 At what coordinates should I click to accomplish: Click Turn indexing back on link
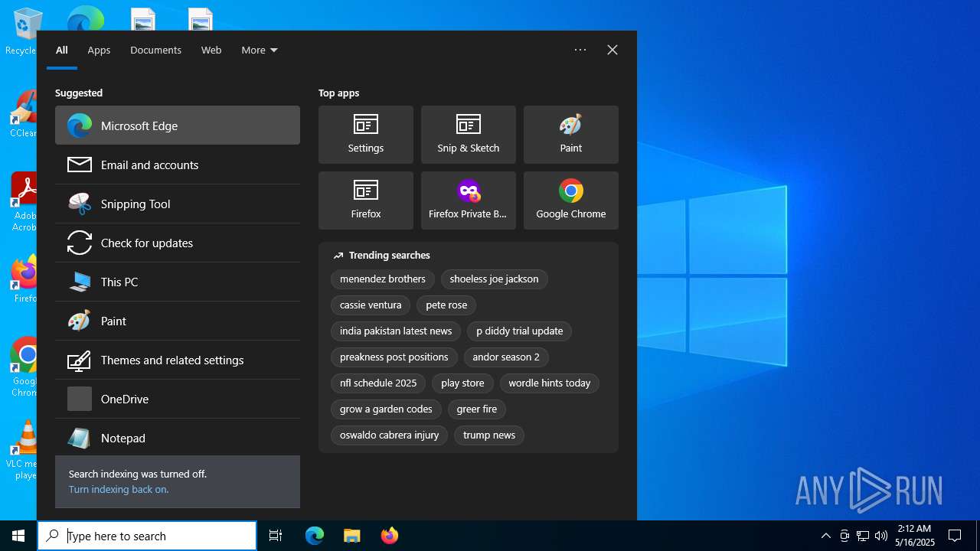click(x=119, y=489)
